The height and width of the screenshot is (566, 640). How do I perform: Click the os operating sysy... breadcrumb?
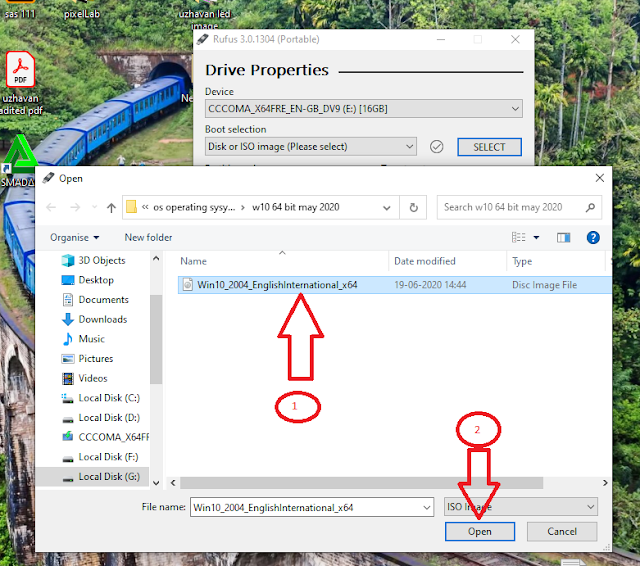coord(194,207)
